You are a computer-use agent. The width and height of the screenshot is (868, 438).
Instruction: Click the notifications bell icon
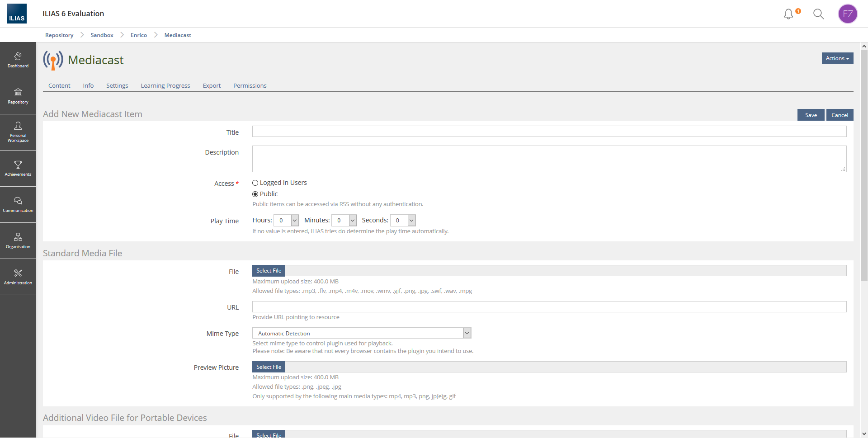(x=788, y=14)
